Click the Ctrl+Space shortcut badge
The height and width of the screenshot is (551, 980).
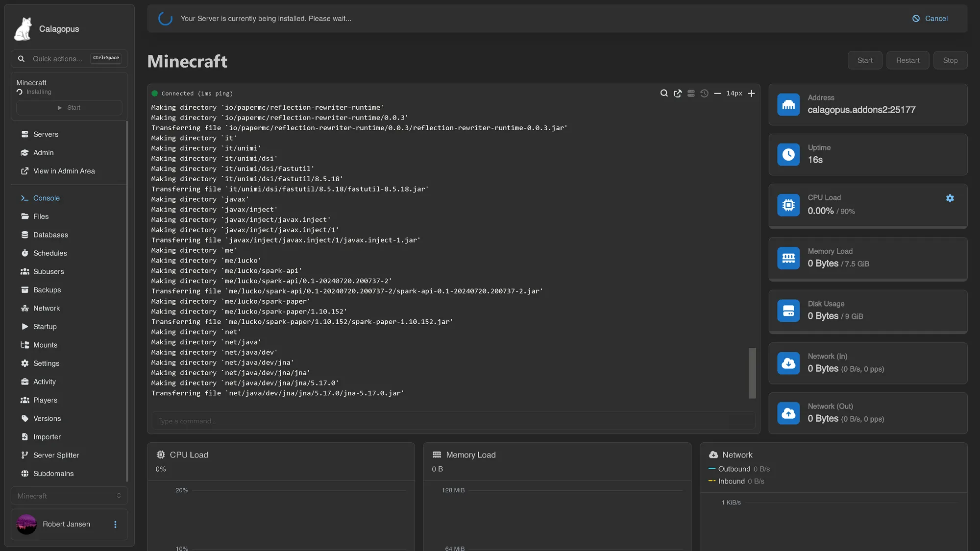106,58
